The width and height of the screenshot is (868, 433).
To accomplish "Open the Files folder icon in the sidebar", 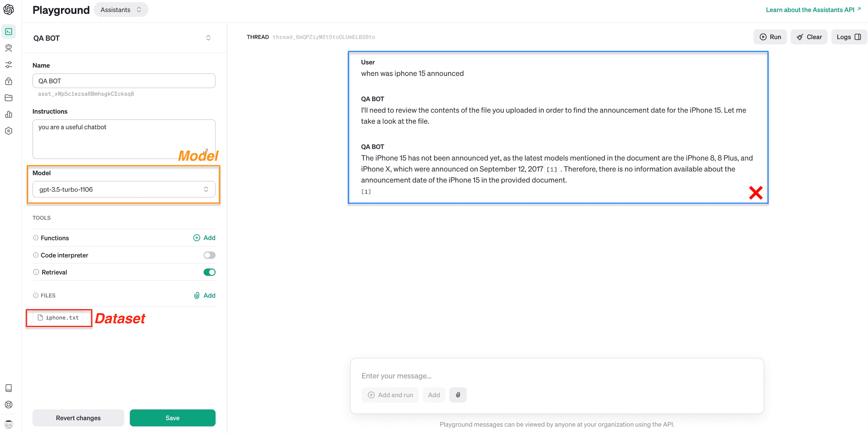I will click(9, 98).
